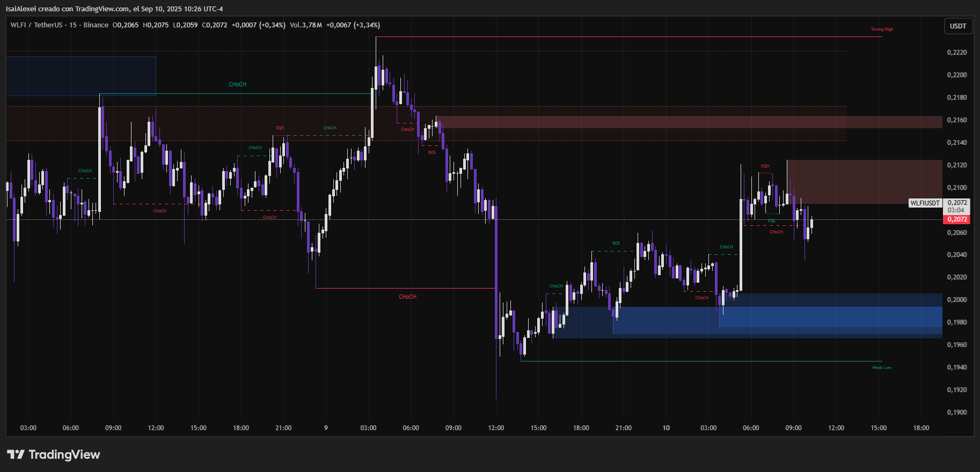Click the TradingView logo at bottom left
980x472 pixels.
click(54, 454)
